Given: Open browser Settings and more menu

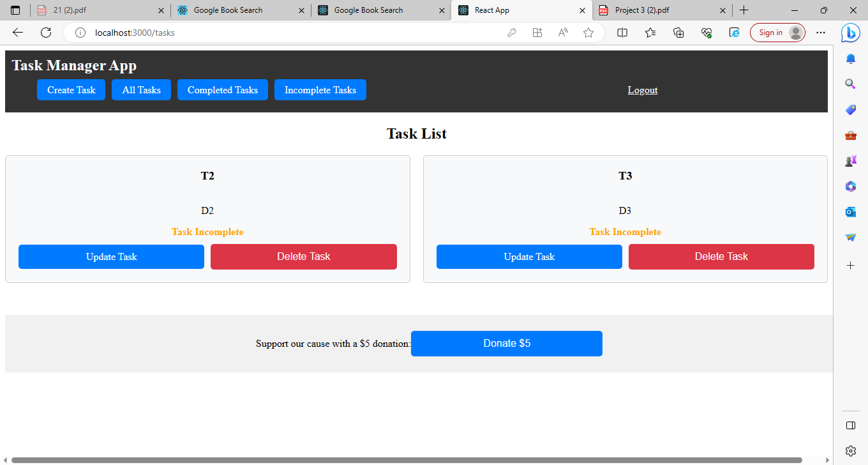Looking at the screenshot, I should (x=821, y=33).
